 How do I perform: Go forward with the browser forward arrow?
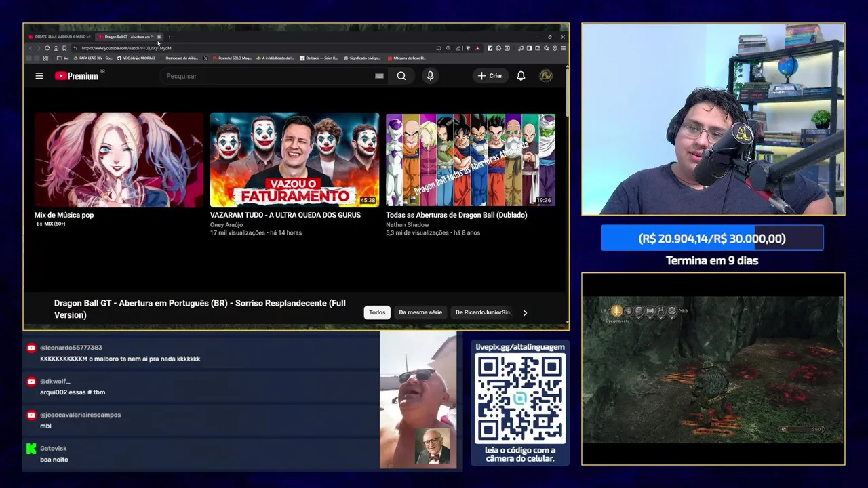pyautogui.click(x=39, y=48)
